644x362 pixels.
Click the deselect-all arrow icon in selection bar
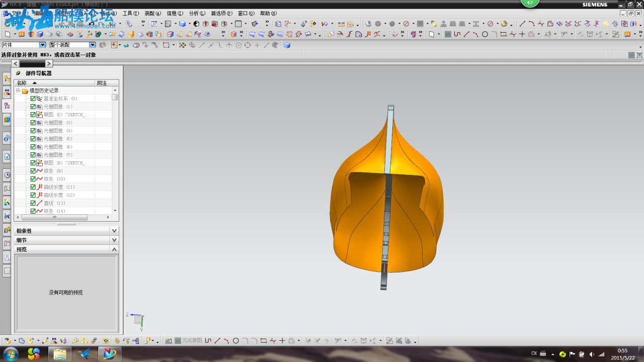(126, 45)
